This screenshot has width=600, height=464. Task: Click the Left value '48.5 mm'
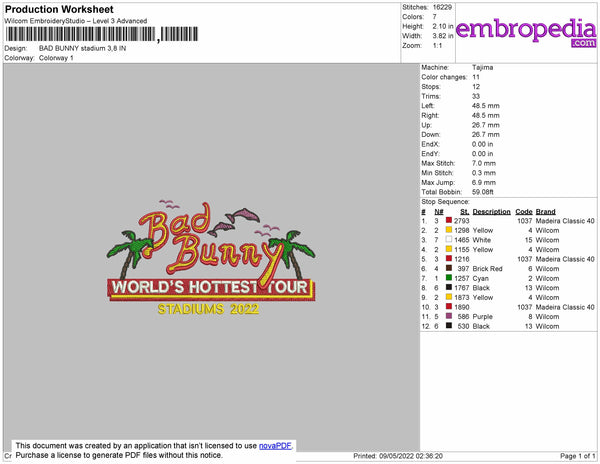click(x=486, y=106)
